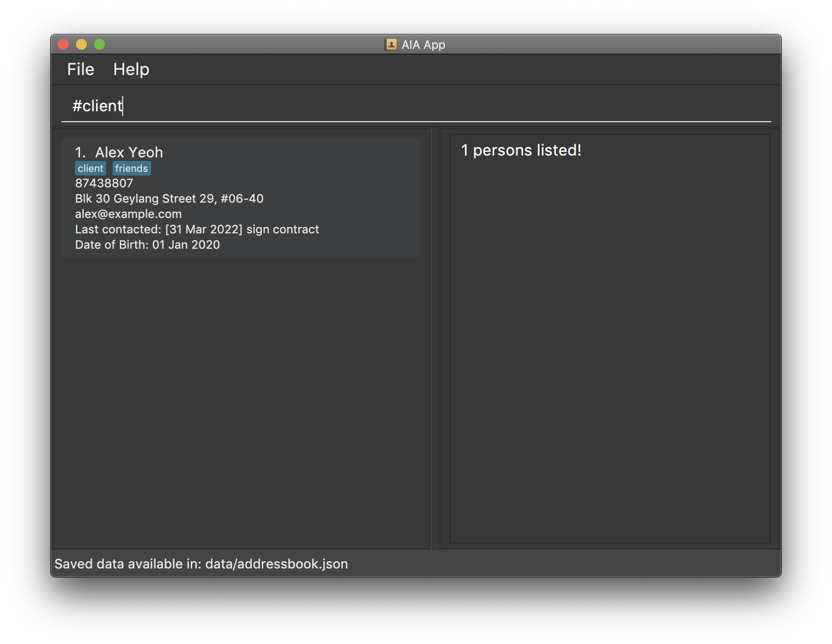Click the '1 persons listed!' result message
832x644 pixels.
(521, 150)
